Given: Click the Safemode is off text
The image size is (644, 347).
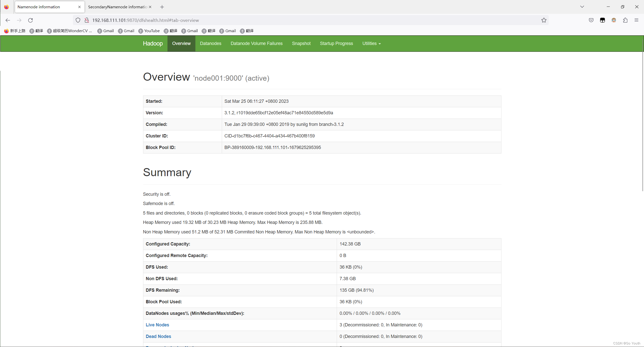Looking at the screenshot, I should [159, 204].
